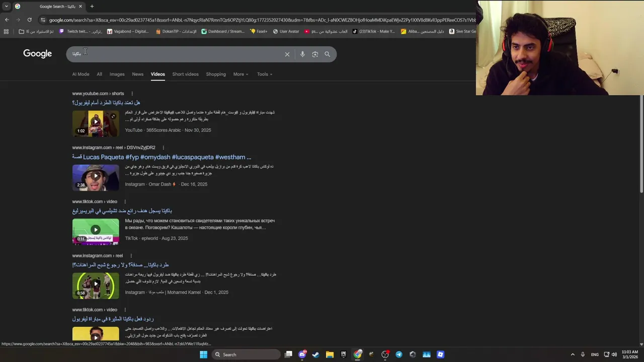Open File Explorer from the taskbar
The image size is (644, 362).
(330, 354)
